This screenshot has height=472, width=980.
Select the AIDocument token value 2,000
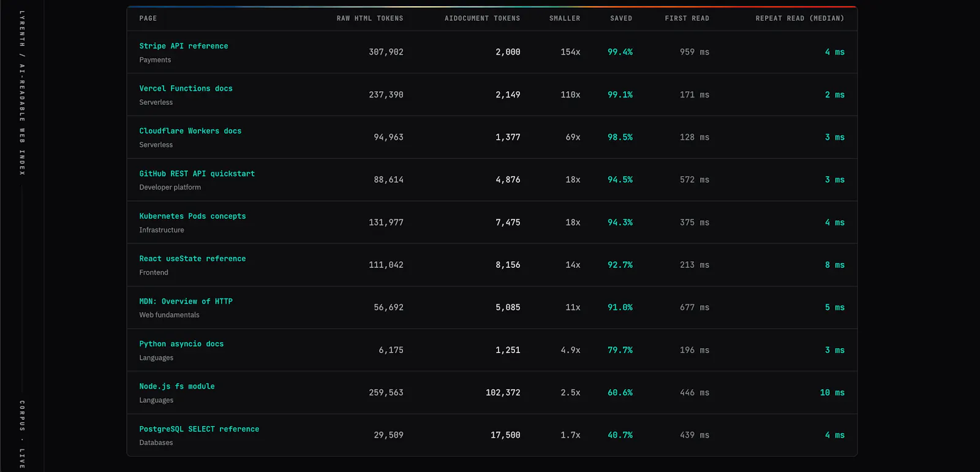pos(508,52)
